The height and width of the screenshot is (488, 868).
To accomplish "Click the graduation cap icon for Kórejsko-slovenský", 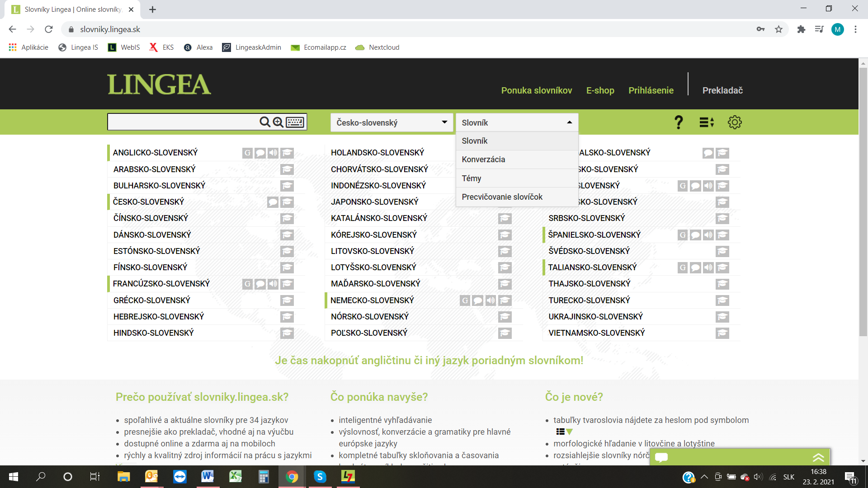I will 505,235.
